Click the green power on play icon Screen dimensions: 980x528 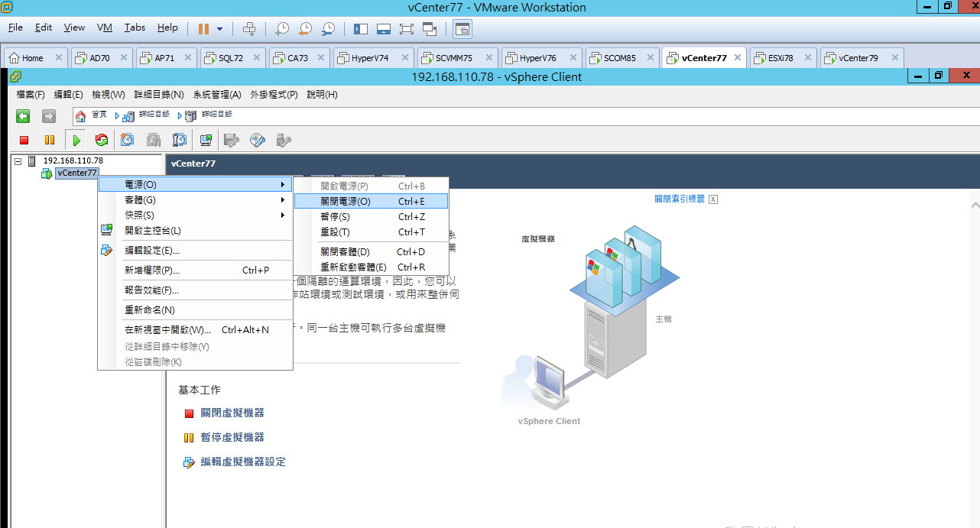pos(76,140)
